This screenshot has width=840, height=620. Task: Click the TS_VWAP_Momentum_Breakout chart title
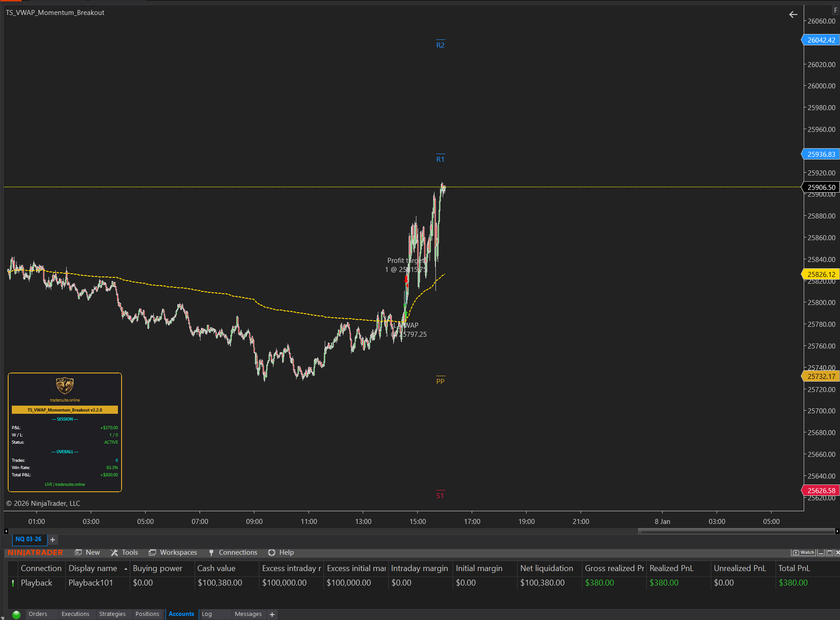55,13
